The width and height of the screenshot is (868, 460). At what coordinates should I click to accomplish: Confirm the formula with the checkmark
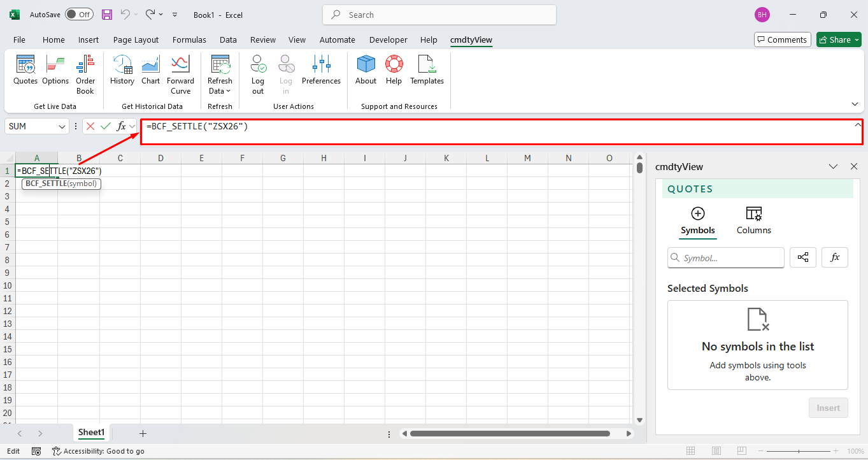click(x=106, y=126)
